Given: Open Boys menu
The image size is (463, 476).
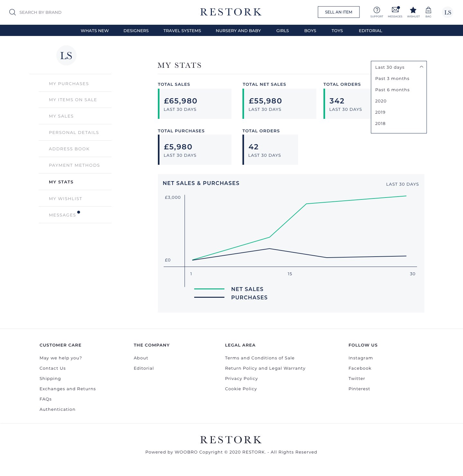Looking at the screenshot, I should point(310,31).
